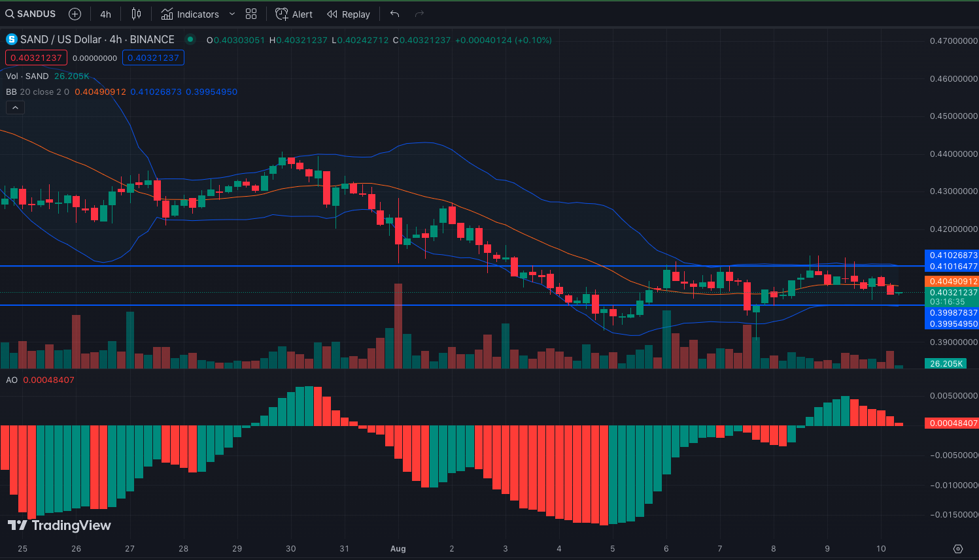This screenshot has height=560, width=979.
Task: Click the 0.39954950 lower band price label
Action: point(953,323)
